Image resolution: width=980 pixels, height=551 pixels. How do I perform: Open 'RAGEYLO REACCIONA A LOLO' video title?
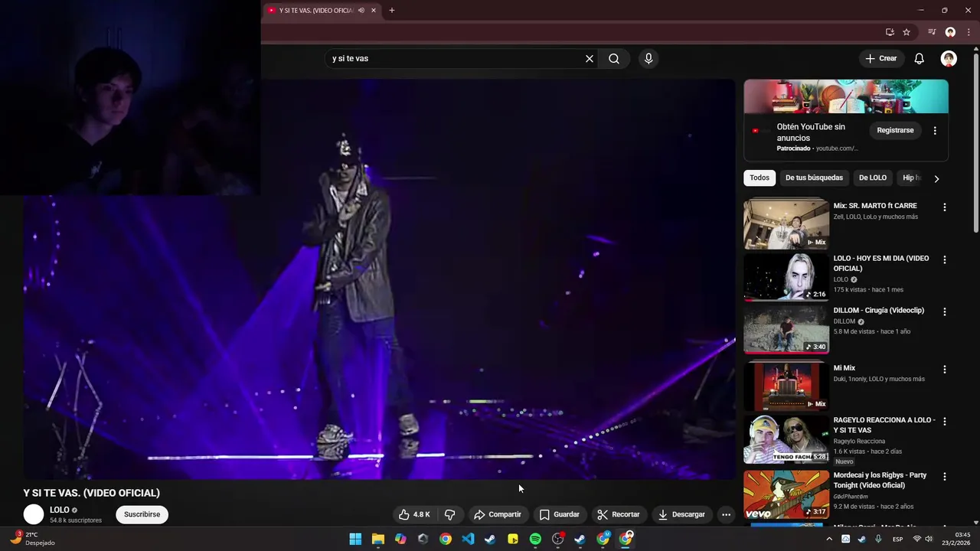tap(884, 425)
